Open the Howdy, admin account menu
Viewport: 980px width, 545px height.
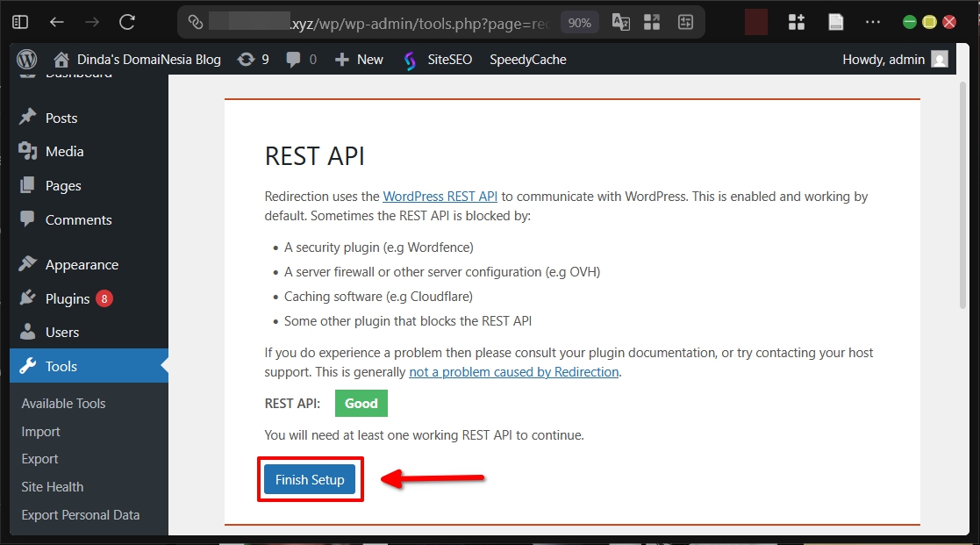(893, 59)
